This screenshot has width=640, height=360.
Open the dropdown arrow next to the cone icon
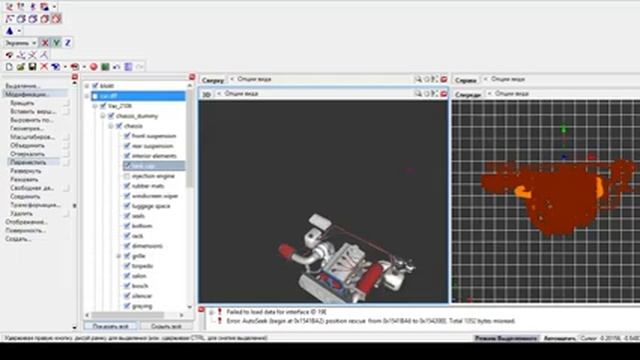pyautogui.click(x=19, y=31)
